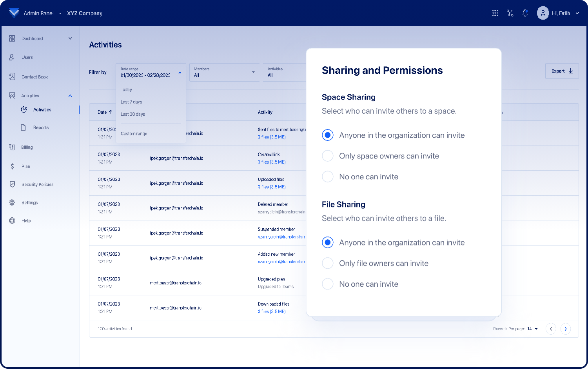
Task: Choose 'Last 7 days' from date range
Action: coord(131,102)
